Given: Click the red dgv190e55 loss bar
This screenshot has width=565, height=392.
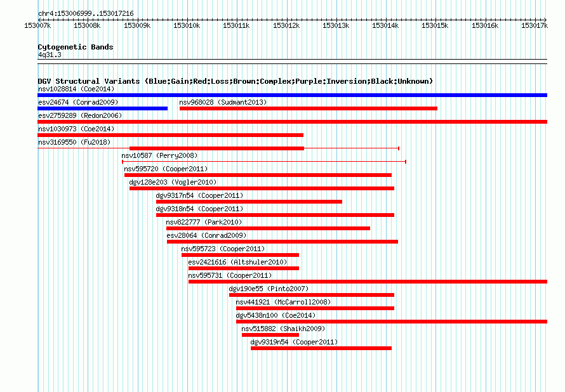Looking at the screenshot, I should 312,295.
